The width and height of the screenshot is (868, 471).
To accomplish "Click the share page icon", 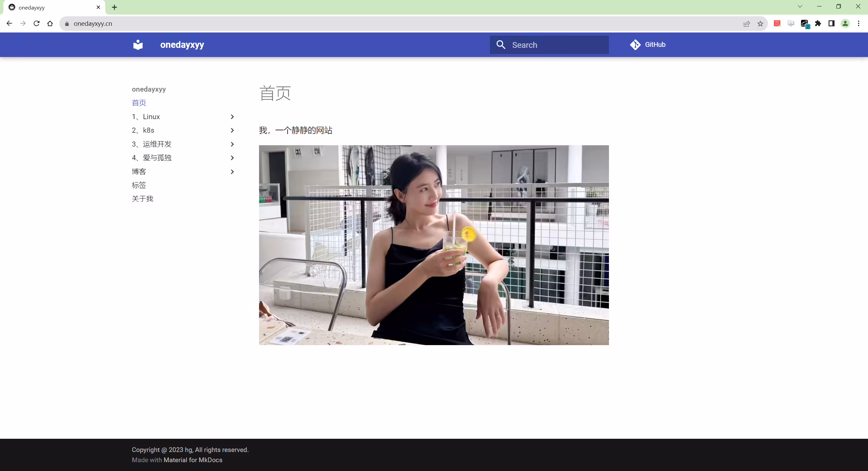I will point(747,23).
